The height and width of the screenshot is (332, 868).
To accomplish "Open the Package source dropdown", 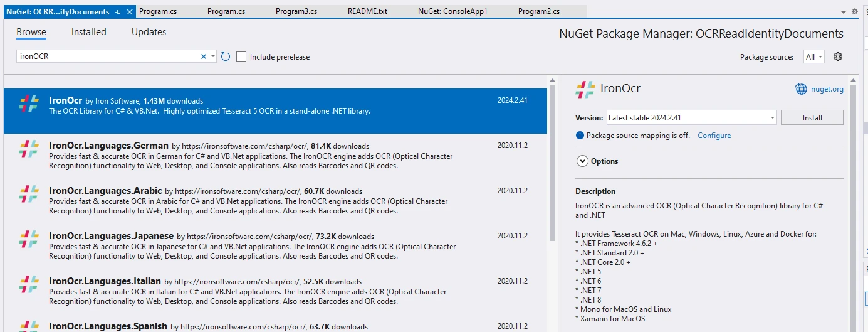I will (x=814, y=56).
